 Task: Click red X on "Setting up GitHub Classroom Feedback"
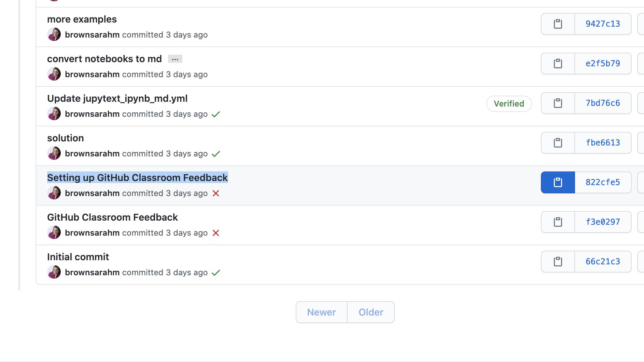(x=215, y=193)
